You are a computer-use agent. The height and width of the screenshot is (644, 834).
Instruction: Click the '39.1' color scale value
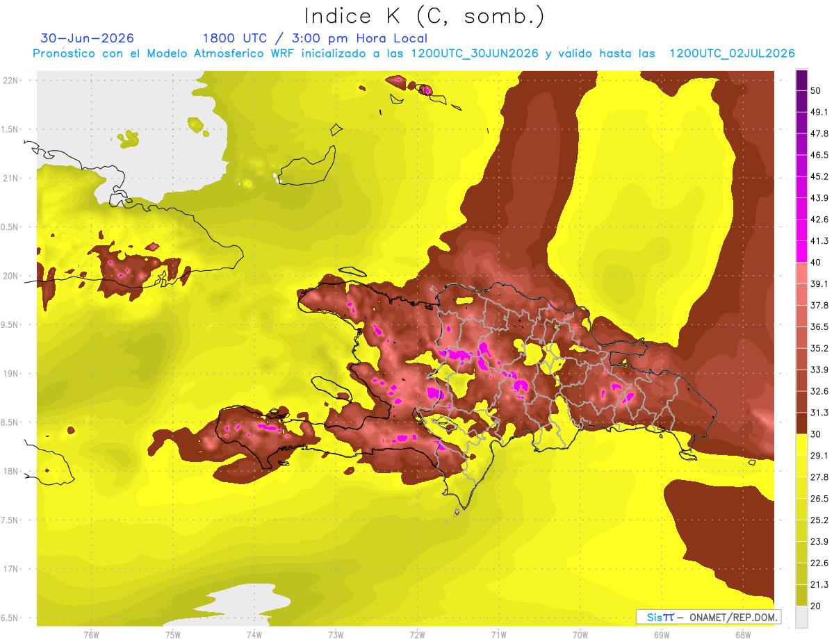[819, 283]
